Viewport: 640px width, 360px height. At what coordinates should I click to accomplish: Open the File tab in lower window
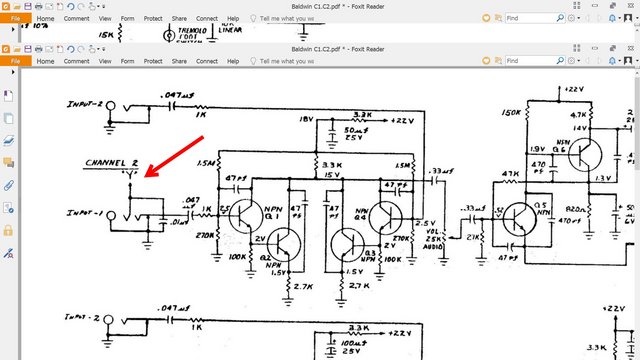coord(16,61)
